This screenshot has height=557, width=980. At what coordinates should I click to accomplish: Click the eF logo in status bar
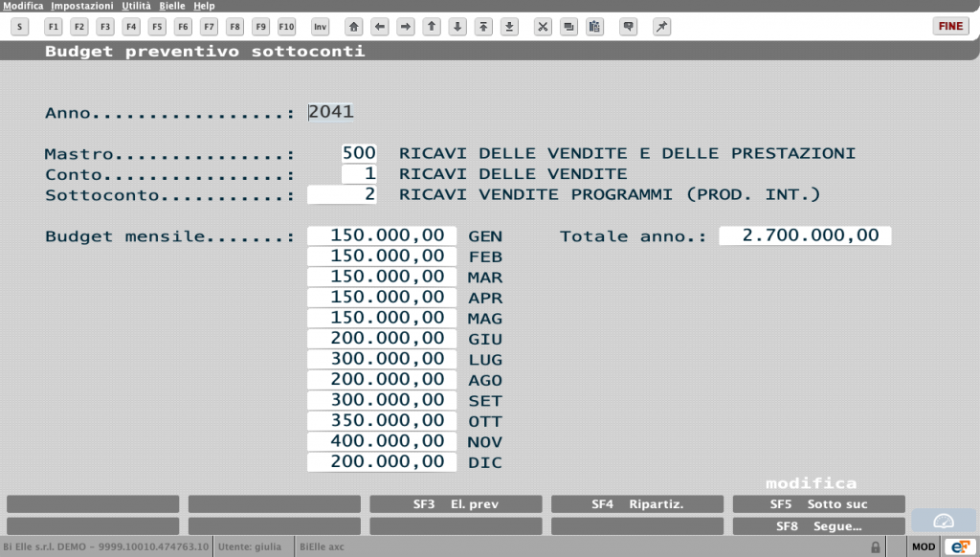click(961, 547)
